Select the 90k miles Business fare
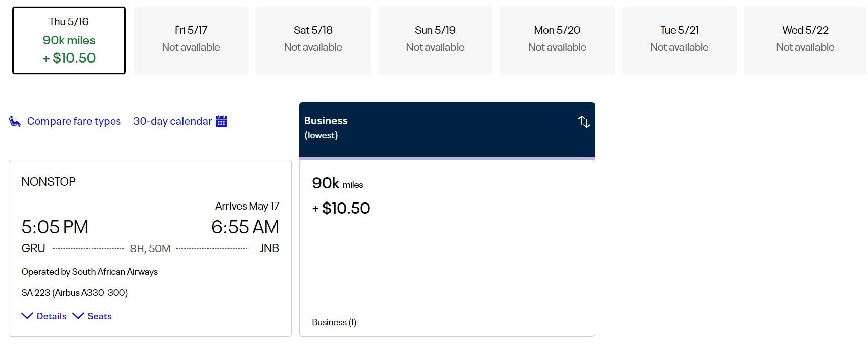The width and height of the screenshot is (868, 356). click(x=447, y=248)
